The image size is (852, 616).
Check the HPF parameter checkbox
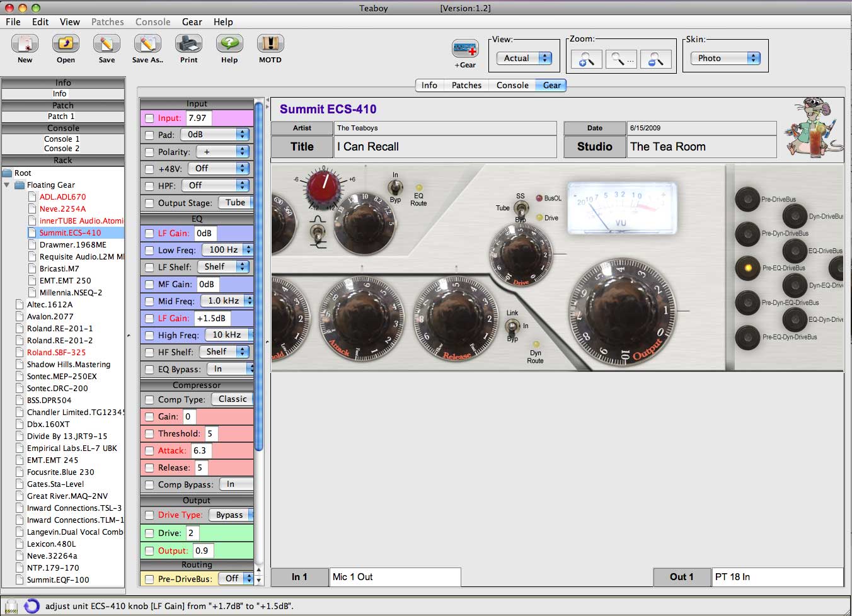tap(149, 186)
